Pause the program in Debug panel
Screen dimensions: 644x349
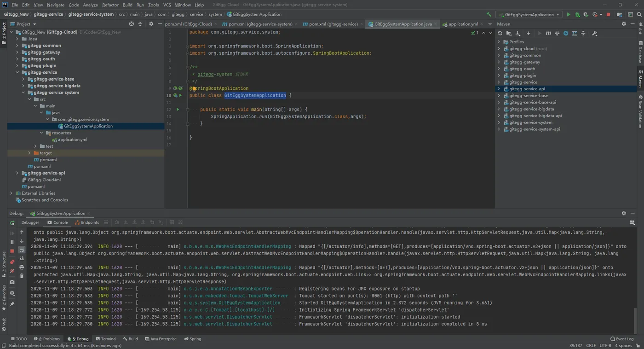pos(12,242)
